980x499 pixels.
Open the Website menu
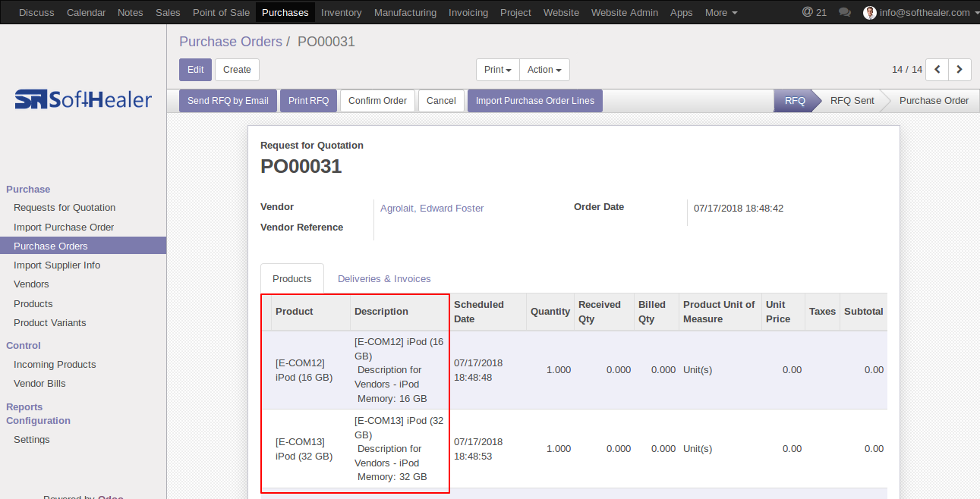(561, 12)
